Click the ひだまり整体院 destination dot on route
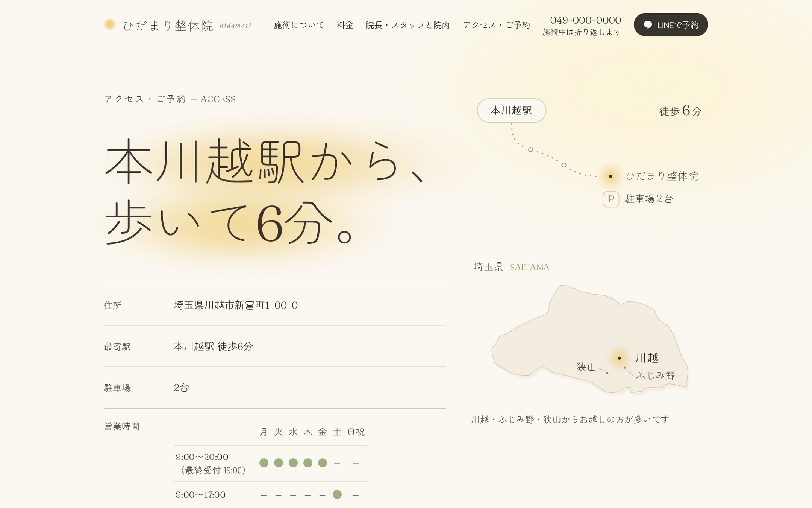Image resolution: width=812 pixels, height=508 pixels. click(x=611, y=176)
